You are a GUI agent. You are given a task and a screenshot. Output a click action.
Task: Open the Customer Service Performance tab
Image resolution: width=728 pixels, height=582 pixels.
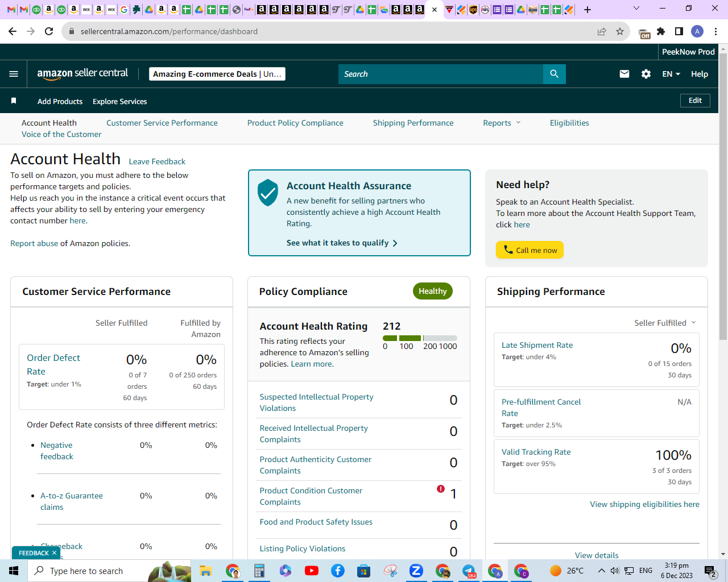(x=162, y=123)
